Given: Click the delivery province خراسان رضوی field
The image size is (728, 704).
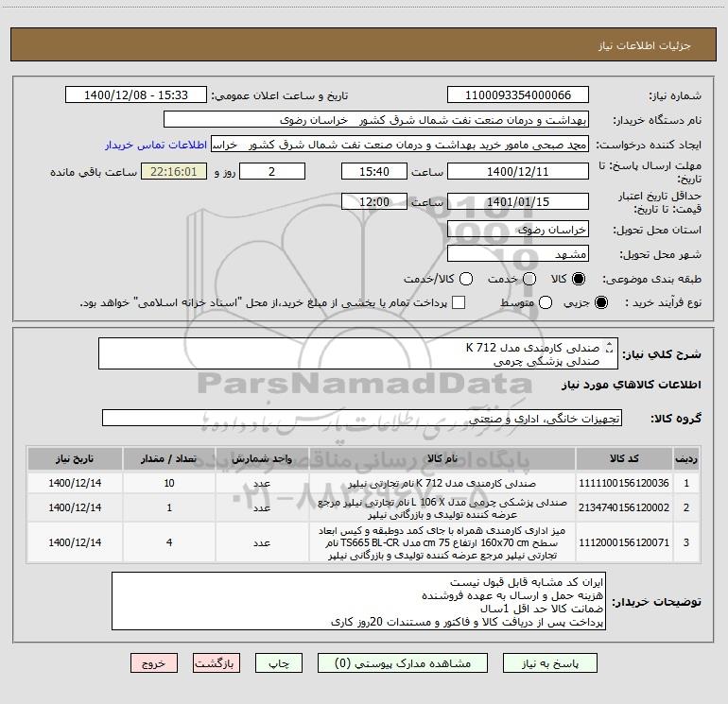Looking at the screenshot, I should tap(518, 230).
